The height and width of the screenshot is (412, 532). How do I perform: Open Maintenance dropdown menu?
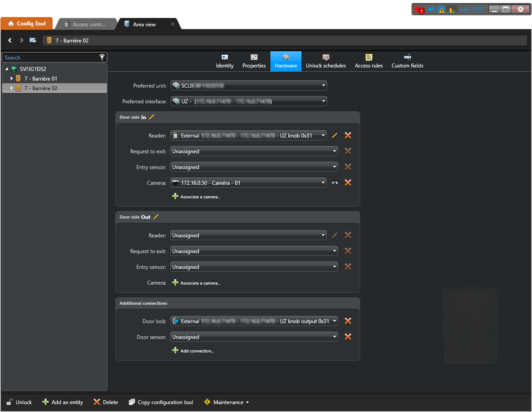coord(227,402)
